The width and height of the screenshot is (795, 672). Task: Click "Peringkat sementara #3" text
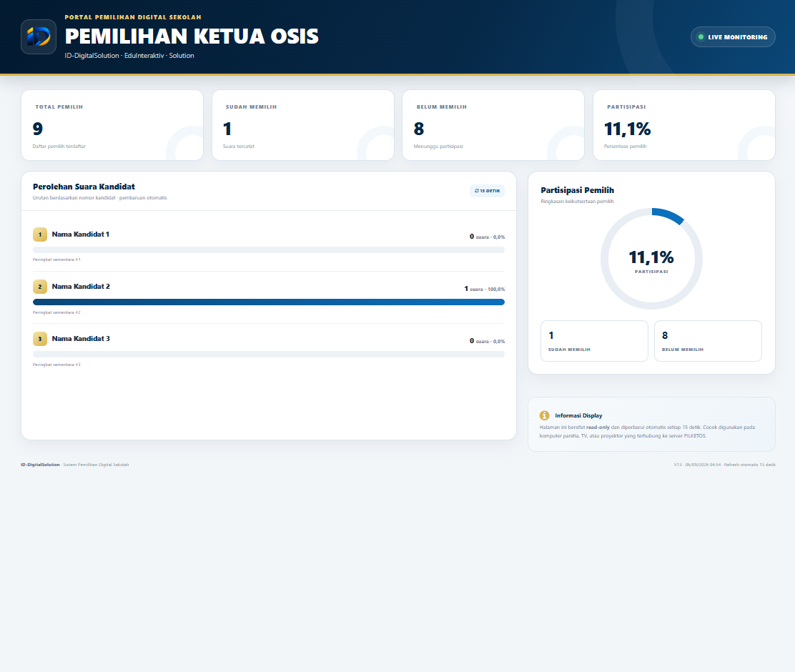[56, 365]
